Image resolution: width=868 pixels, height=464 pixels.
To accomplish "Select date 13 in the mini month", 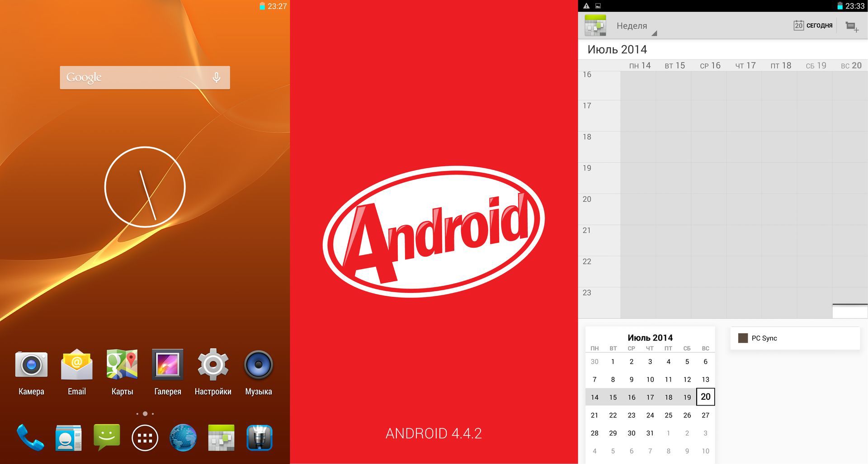I will [x=705, y=379].
